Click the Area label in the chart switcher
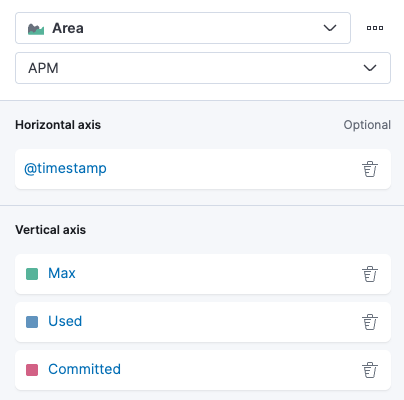 tap(68, 28)
